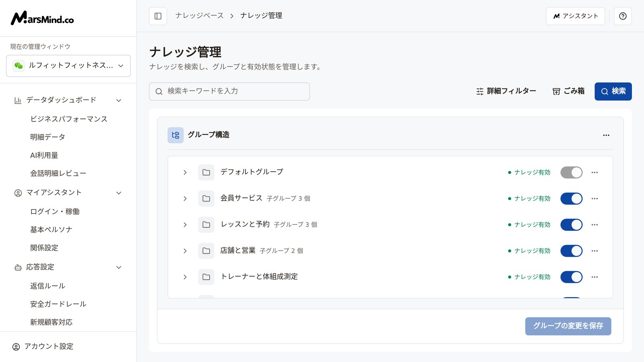Click the group structure tree icon

(x=175, y=135)
